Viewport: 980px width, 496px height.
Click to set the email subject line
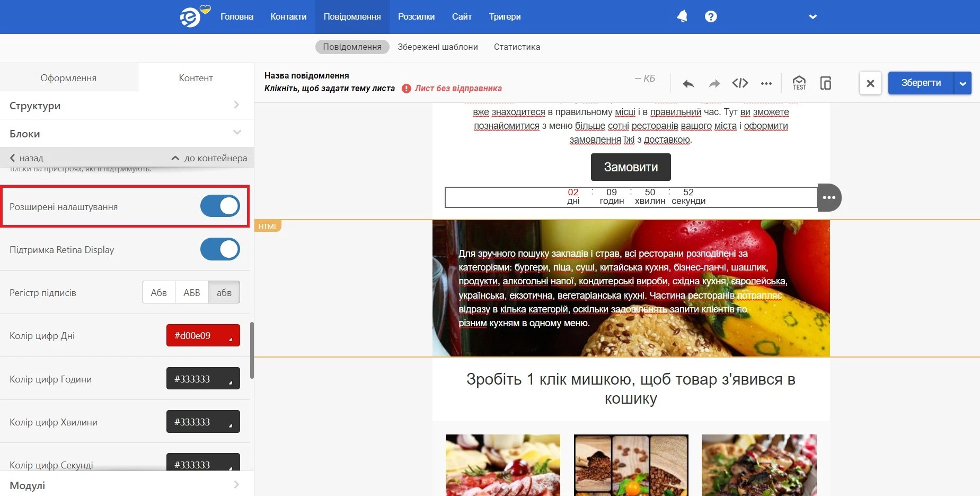pyautogui.click(x=330, y=89)
